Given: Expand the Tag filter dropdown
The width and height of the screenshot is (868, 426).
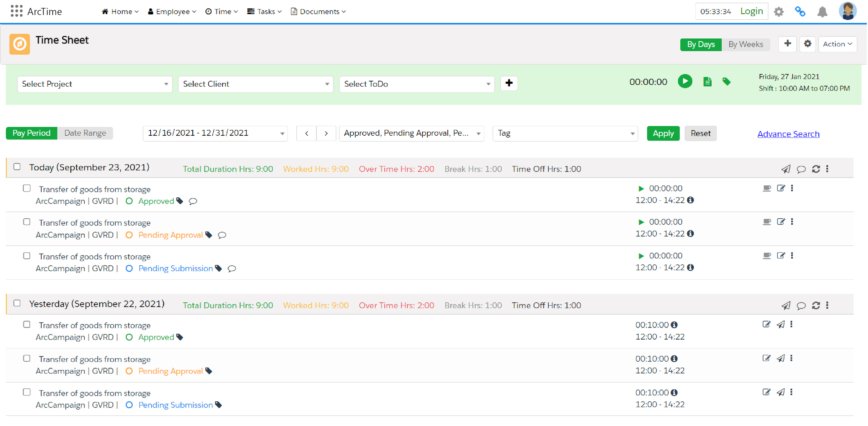Looking at the screenshot, I should (x=565, y=133).
